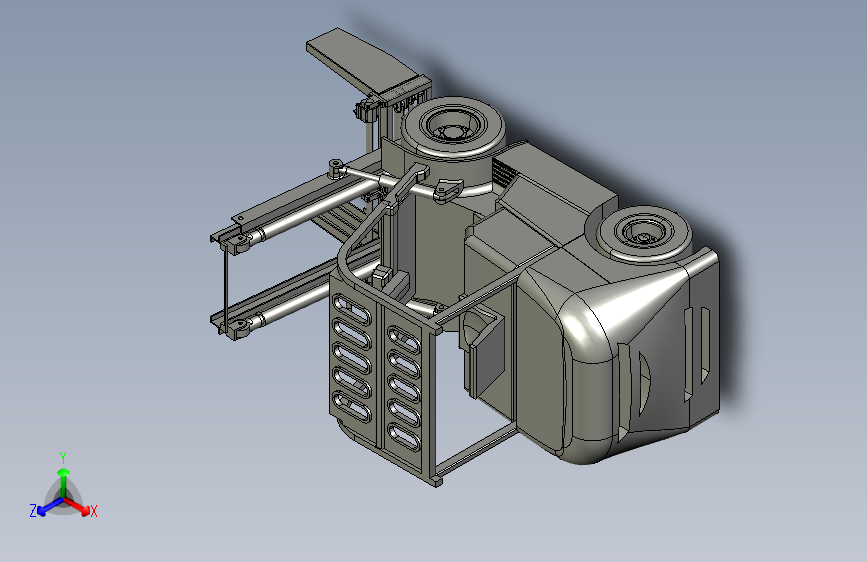Pick the flat plate at the model's top
Image resolution: width=867 pixels, height=562 pixels.
[x=361, y=59]
